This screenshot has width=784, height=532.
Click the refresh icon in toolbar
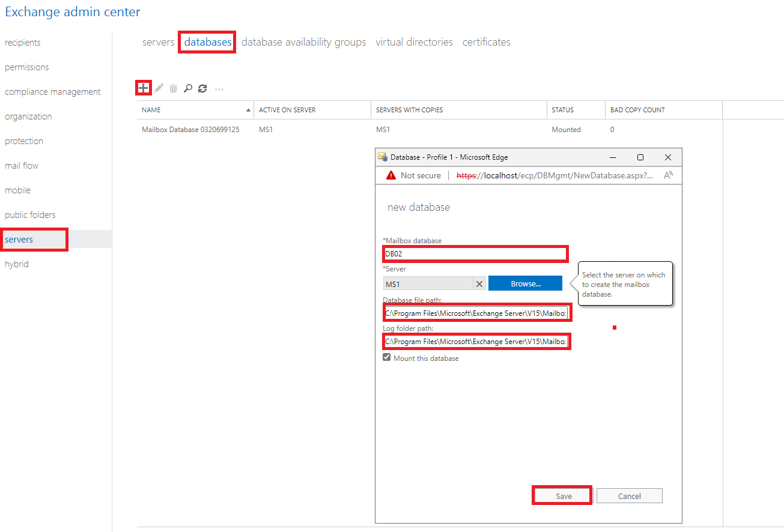click(x=202, y=88)
